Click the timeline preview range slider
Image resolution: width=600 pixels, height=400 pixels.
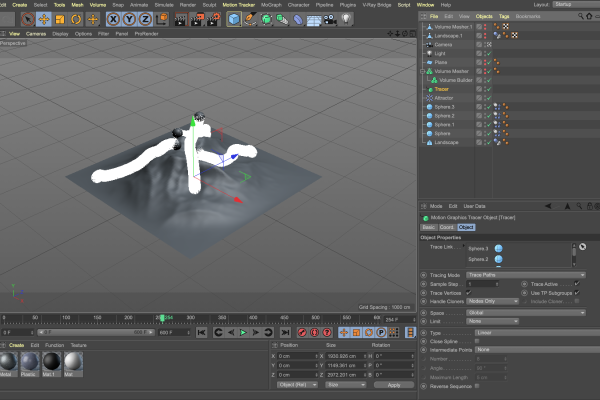[96, 332]
